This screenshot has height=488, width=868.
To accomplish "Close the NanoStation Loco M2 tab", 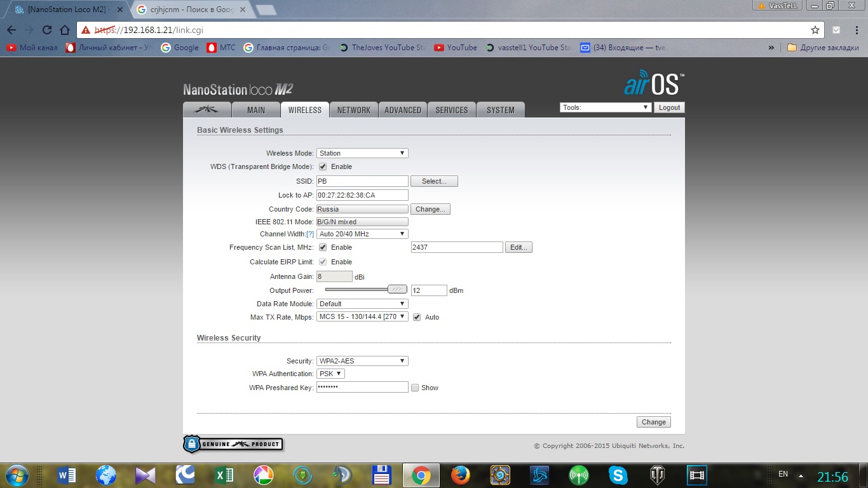I will coord(119,10).
